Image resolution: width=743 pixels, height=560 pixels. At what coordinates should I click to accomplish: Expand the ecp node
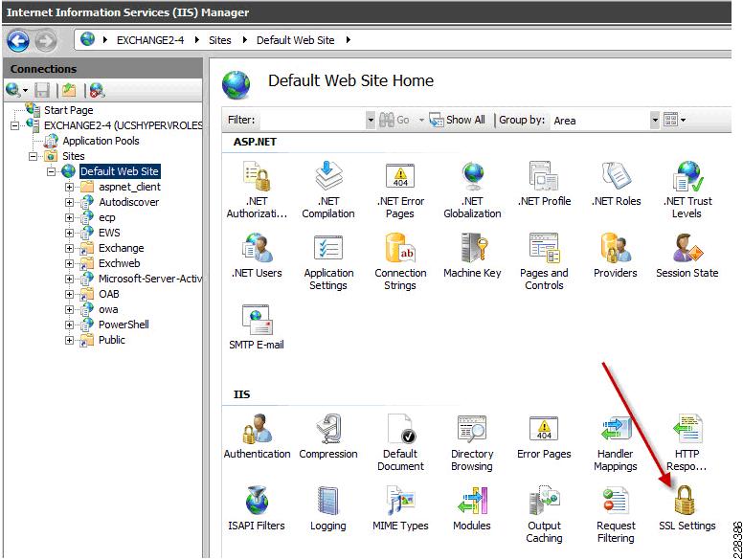pyautogui.click(x=69, y=218)
